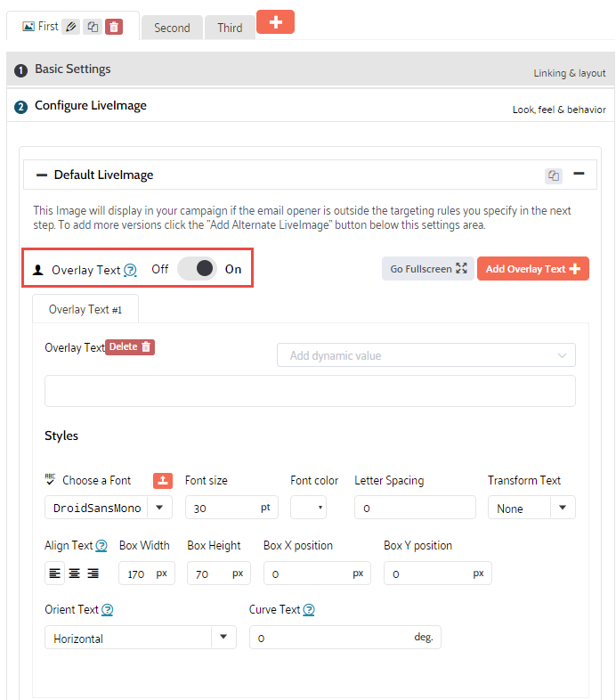
Task: Add a new tab with plus button
Action: (275, 22)
